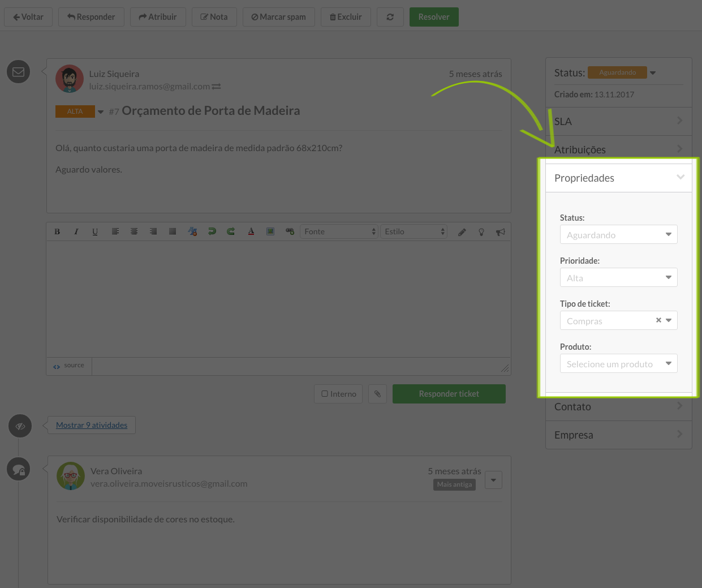Expand the Contato section
Screen dimensions: 702x588
click(619, 406)
